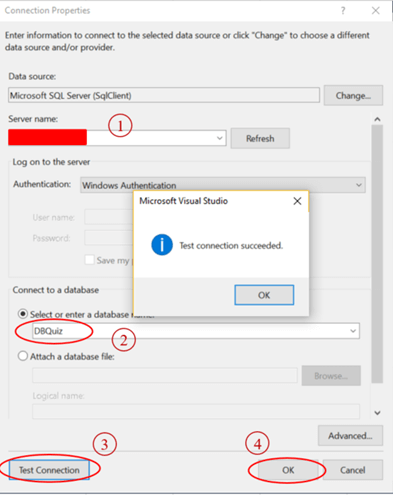This screenshot has height=495, width=393.
Task: Click the scrollbar down arrow
Action: (x=377, y=413)
